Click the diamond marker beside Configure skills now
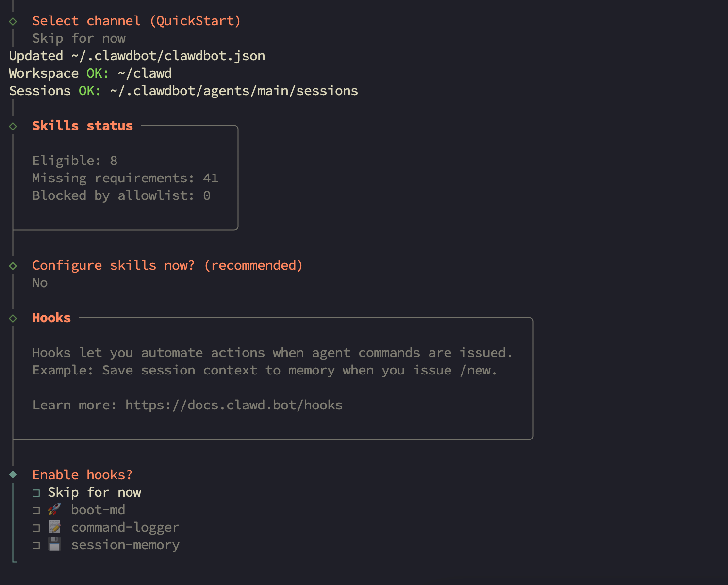The image size is (728, 585). click(13, 266)
